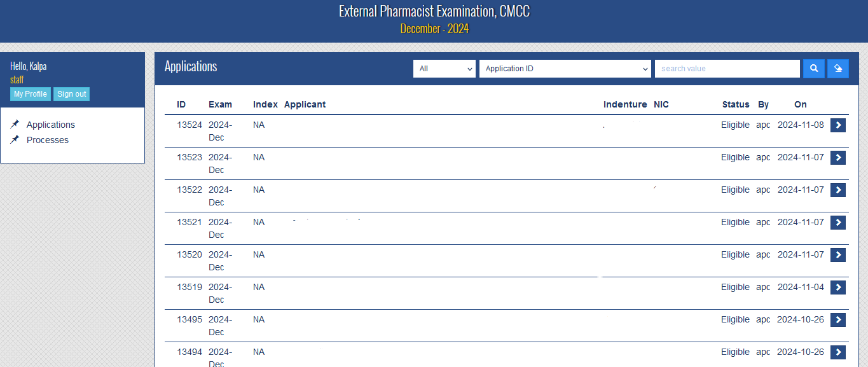Click the search value input field

pos(727,69)
